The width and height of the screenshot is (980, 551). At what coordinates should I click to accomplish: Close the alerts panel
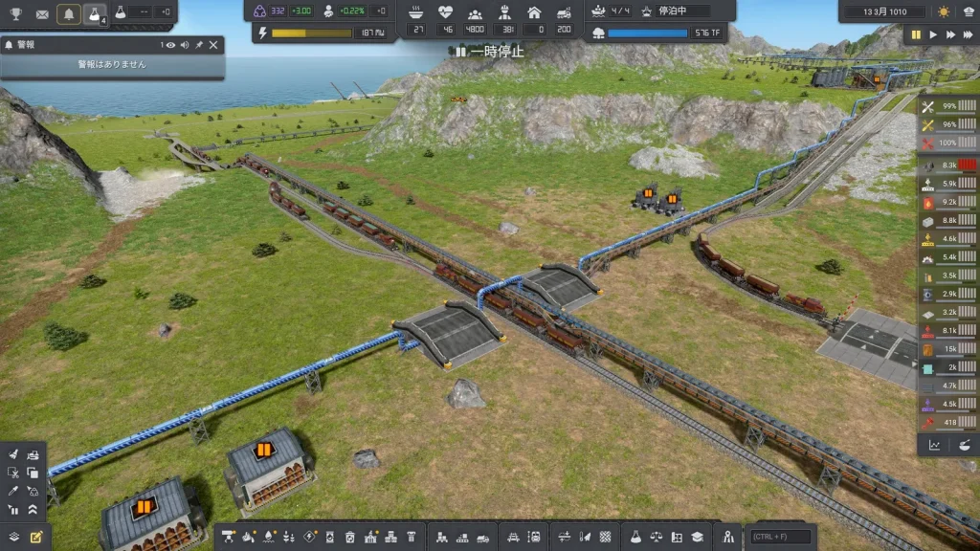coord(214,45)
